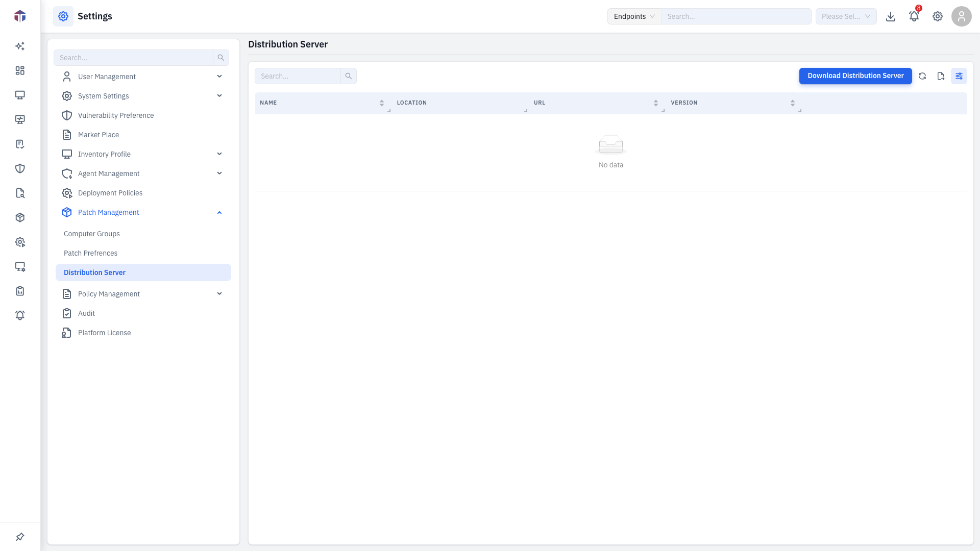Viewport: 980px width, 551px height.
Task: Click the gear settings icon in the top bar
Action: click(x=938, y=16)
